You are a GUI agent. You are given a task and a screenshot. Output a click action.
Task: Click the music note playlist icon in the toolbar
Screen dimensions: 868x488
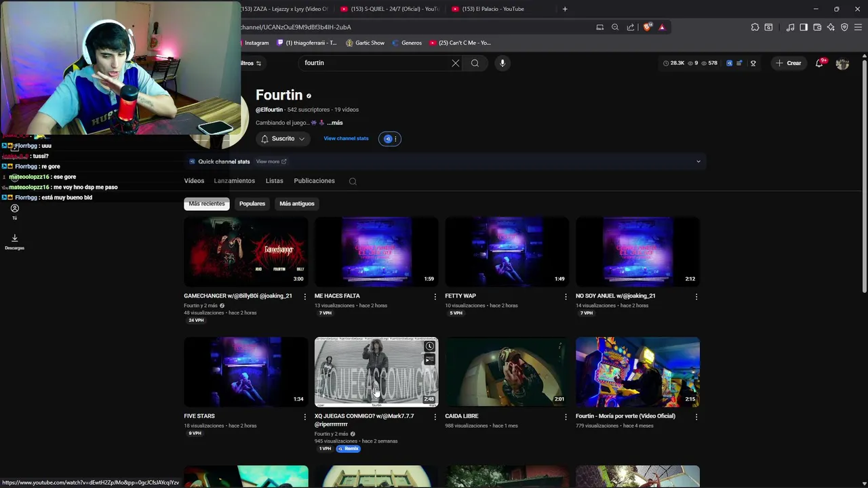coord(791,27)
